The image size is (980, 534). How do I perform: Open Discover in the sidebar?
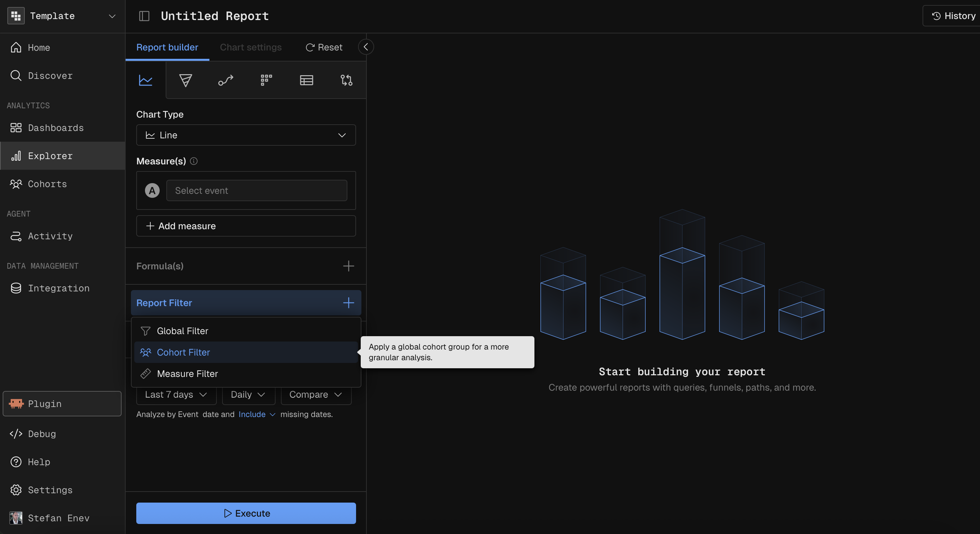pyautogui.click(x=62, y=76)
